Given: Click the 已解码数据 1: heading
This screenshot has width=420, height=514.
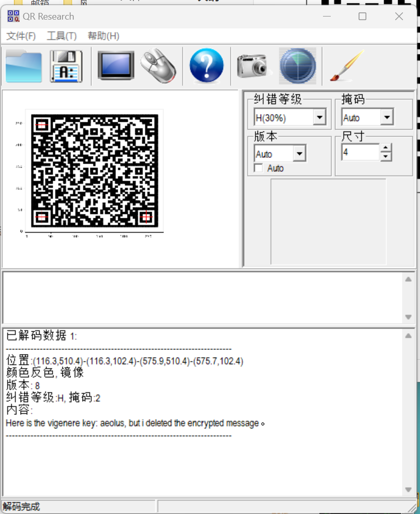Looking at the screenshot, I should click(41, 335).
